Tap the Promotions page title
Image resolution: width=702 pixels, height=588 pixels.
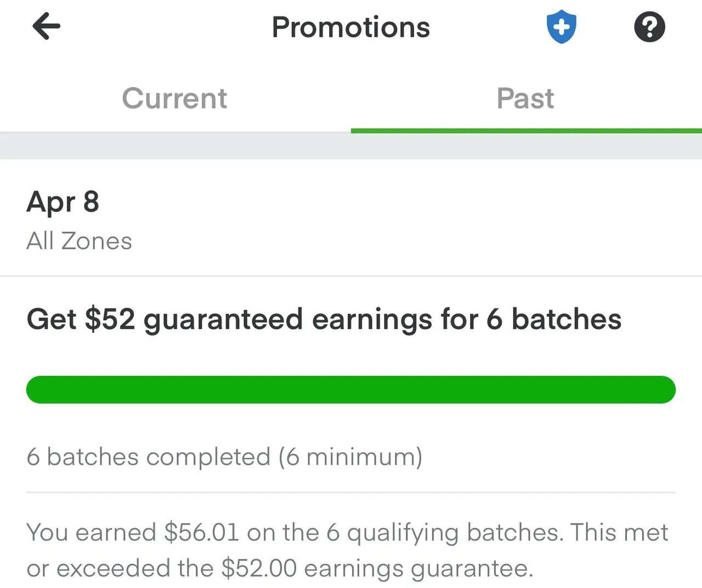(351, 27)
